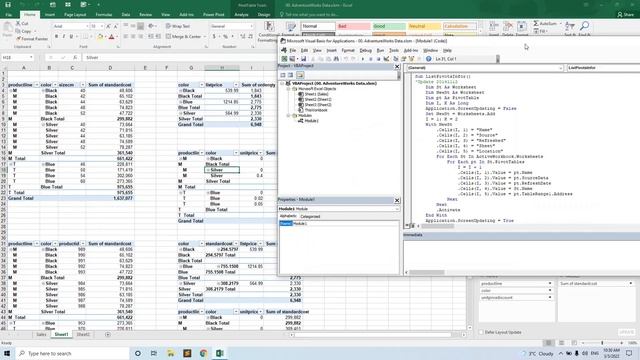Image resolution: width=640 pixels, height=360 pixels.
Task: Click the Reset stop icon in VBA toolbar
Action: tap(378, 59)
